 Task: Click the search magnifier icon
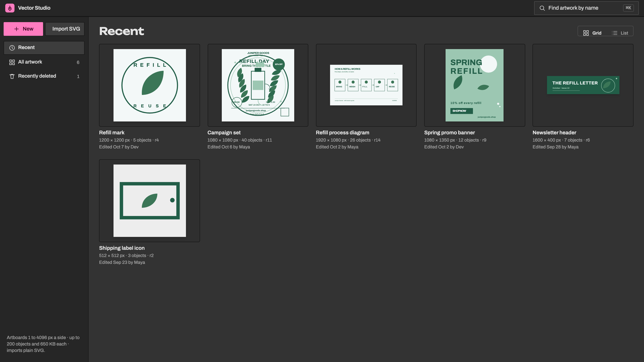point(542,8)
